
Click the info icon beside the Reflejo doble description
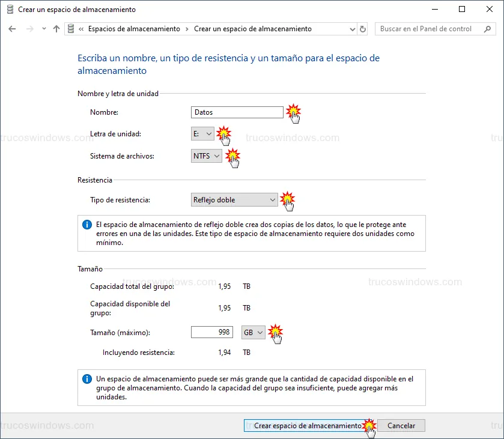(87, 225)
